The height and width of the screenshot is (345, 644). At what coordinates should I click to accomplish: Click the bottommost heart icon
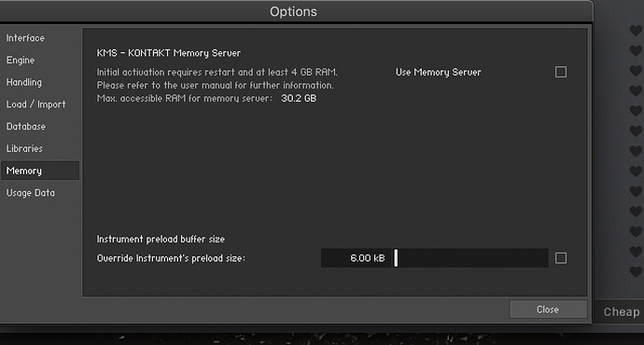(x=636, y=271)
